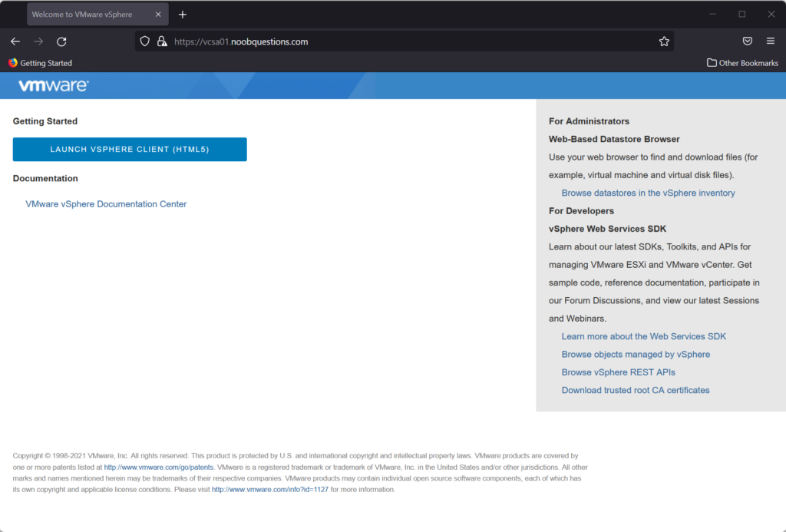786x532 pixels.
Task: Click the For Developers heading
Action: (582, 211)
